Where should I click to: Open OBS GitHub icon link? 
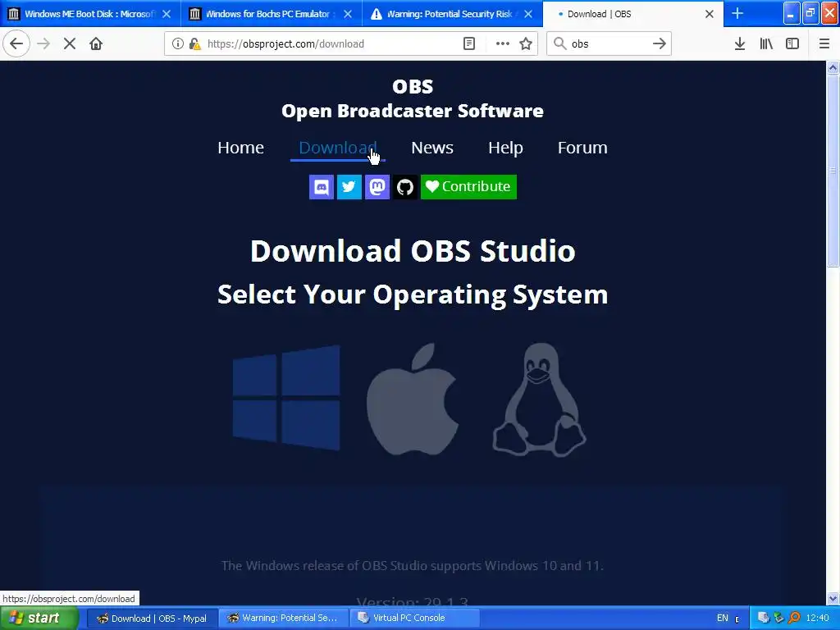(x=405, y=187)
